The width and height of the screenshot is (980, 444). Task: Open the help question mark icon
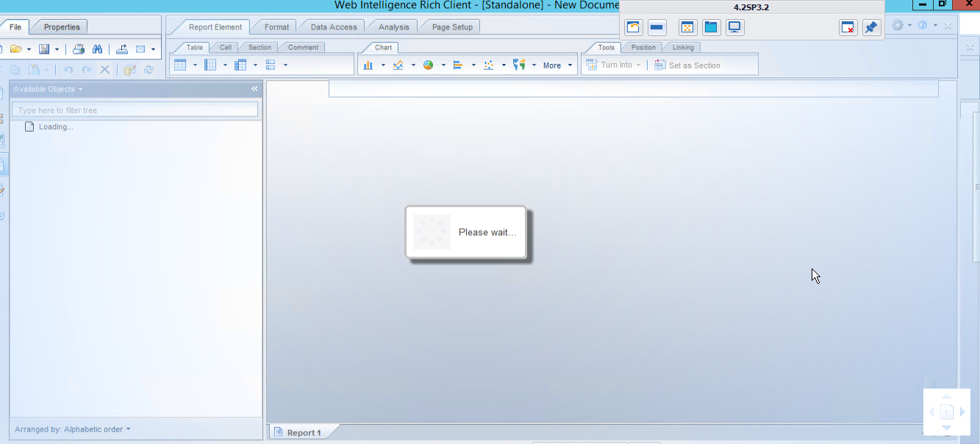923,25
